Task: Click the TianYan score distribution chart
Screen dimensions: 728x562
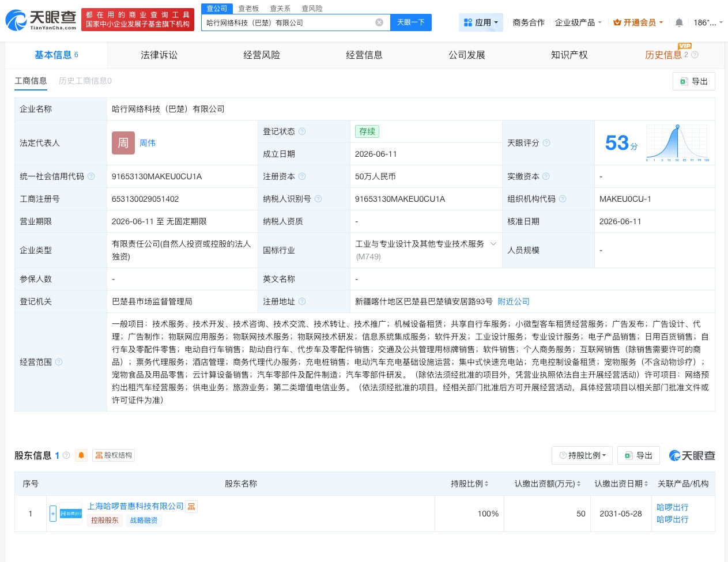Action: [678, 143]
